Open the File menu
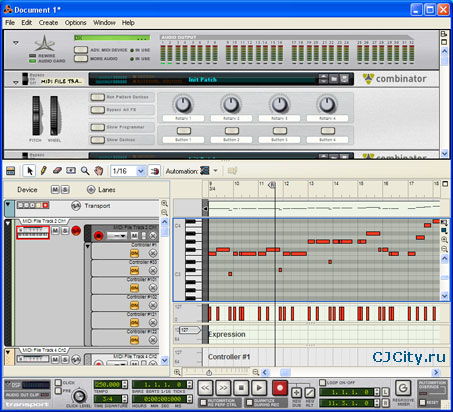 [x=10, y=23]
